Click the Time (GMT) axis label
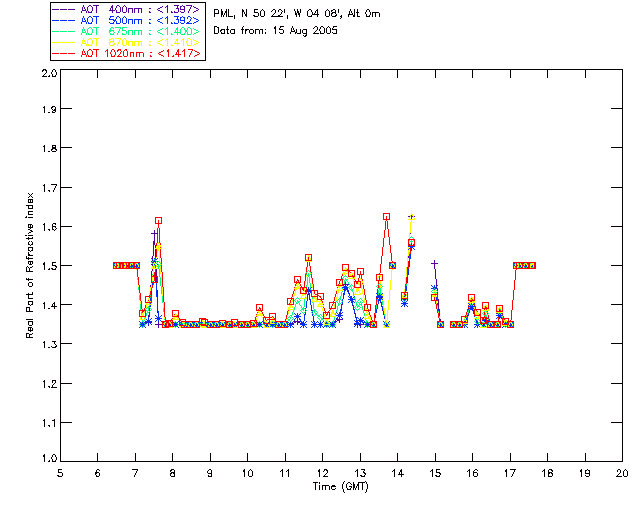 (340, 486)
